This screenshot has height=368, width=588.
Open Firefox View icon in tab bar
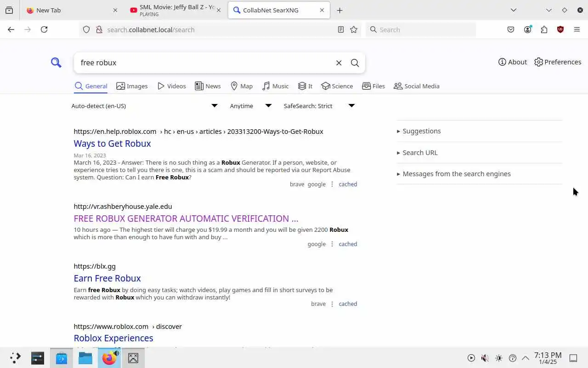9,10
